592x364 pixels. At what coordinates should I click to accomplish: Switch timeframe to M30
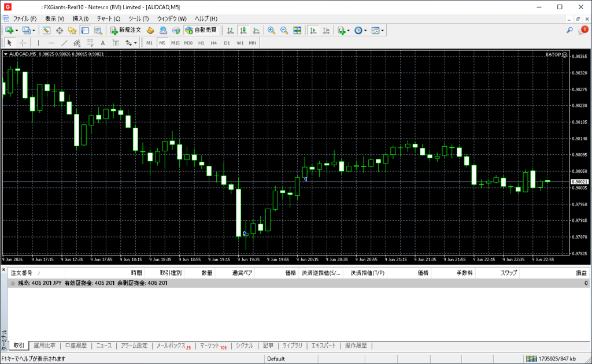pyautogui.click(x=188, y=43)
